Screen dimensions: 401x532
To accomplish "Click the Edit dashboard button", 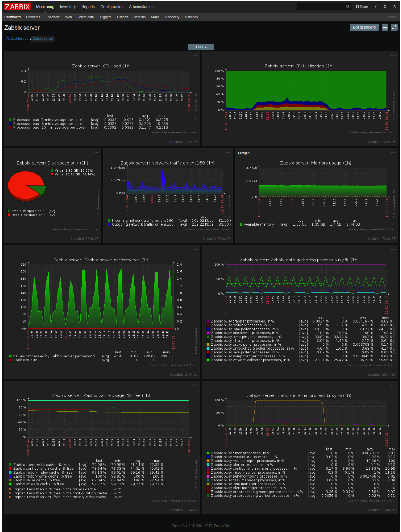I will tap(364, 27).
